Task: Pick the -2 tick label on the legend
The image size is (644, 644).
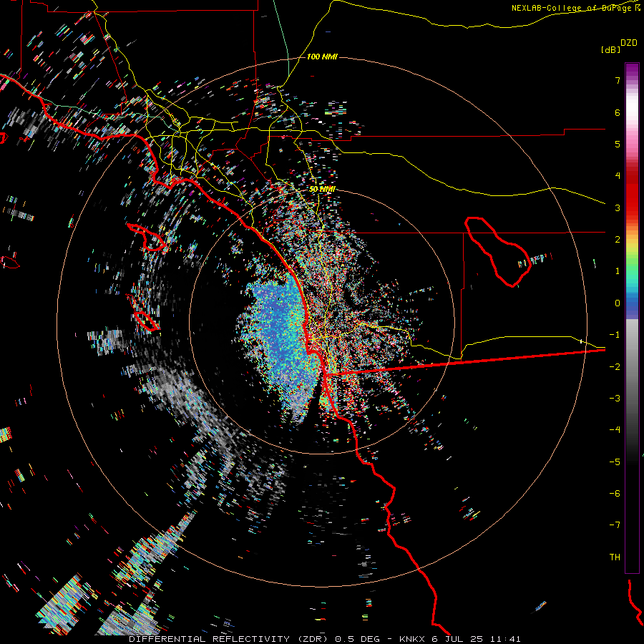Action: (x=615, y=366)
